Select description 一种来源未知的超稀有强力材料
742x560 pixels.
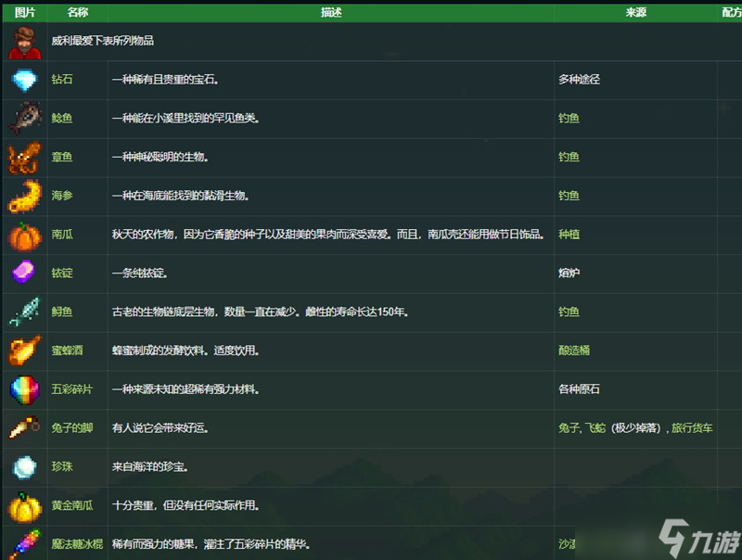click(185, 389)
